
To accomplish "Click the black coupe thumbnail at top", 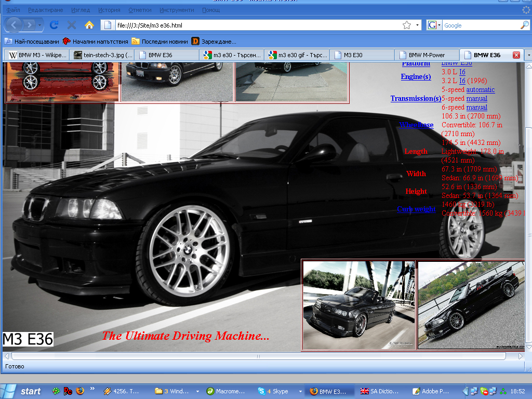I will (x=177, y=82).
